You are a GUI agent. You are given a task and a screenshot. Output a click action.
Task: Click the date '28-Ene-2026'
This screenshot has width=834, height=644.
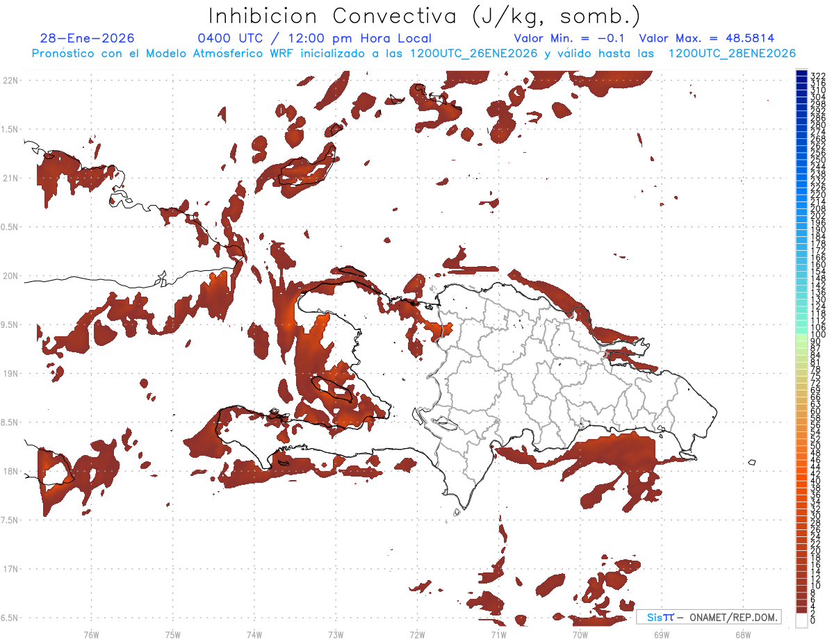click(x=87, y=38)
